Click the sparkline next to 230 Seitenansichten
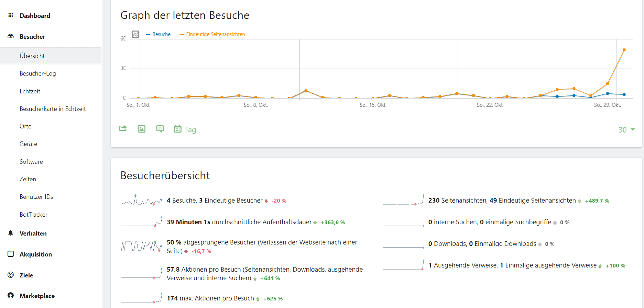The width and height of the screenshot is (644, 308). (403, 200)
